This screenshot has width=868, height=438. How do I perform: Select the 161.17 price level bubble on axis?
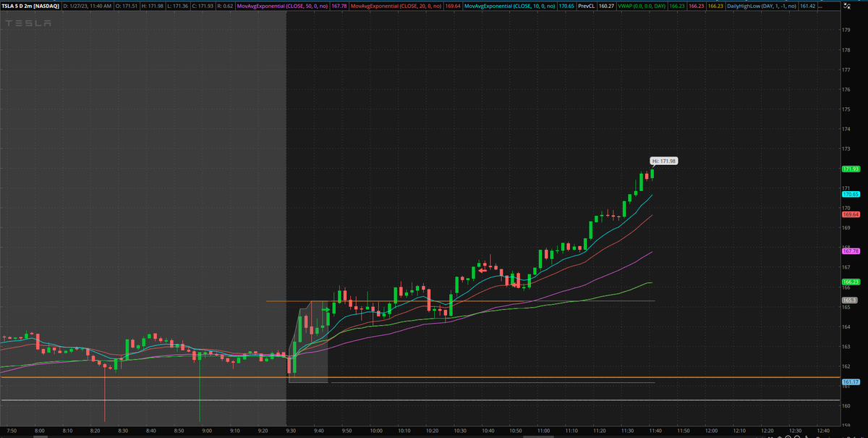850,382
